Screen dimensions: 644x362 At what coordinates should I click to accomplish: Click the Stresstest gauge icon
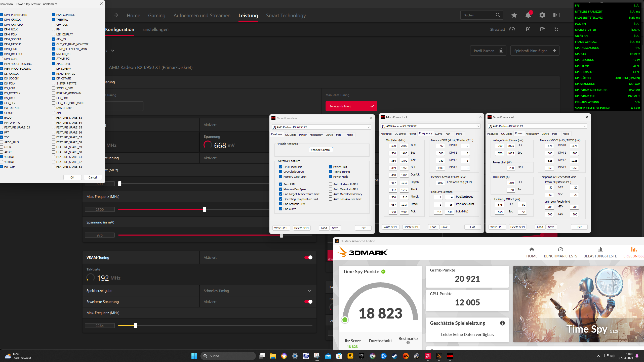(x=512, y=29)
